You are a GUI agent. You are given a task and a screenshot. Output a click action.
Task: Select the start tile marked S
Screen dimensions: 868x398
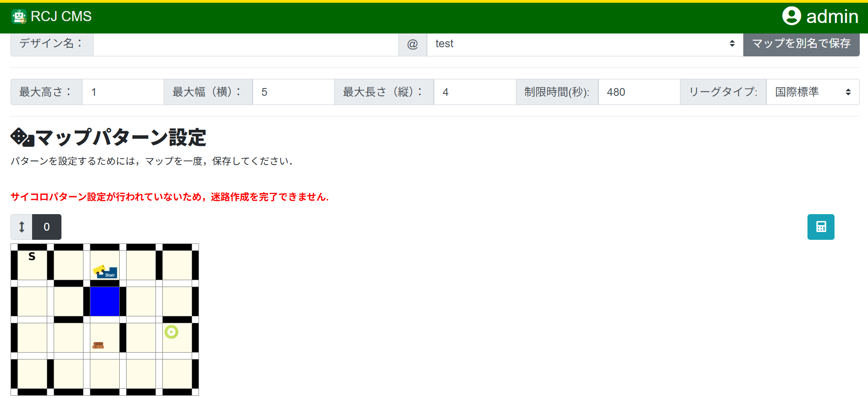[x=32, y=265]
